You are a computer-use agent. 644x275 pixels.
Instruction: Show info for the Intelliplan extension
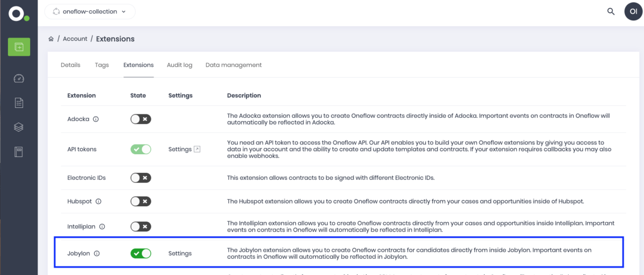pyautogui.click(x=102, y=227)
